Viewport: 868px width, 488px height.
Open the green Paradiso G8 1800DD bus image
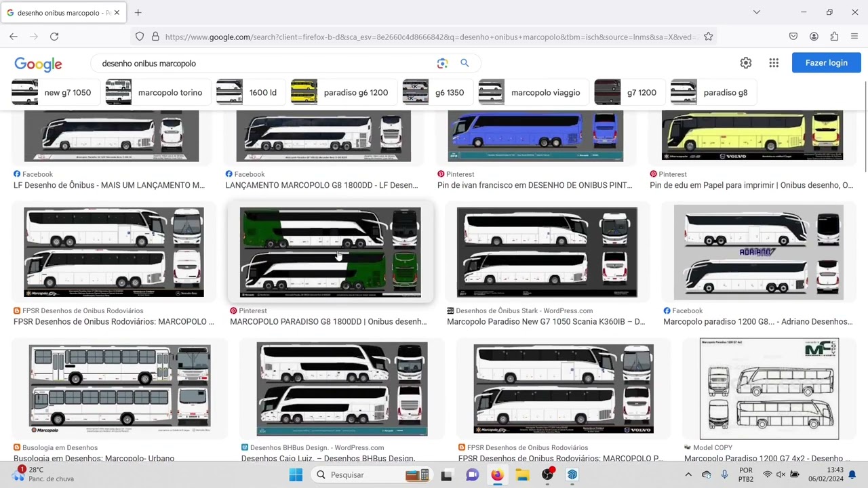(330, 252)
